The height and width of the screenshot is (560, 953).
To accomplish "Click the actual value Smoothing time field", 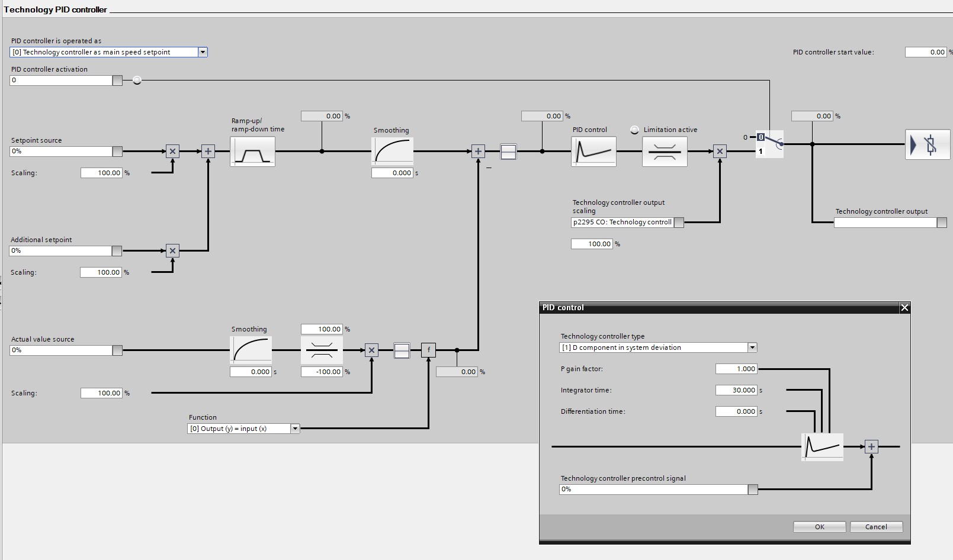I will tap(251, 372).
